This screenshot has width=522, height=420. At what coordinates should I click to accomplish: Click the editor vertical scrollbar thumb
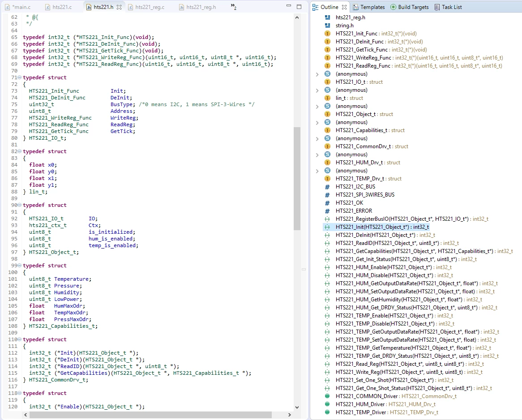pyautogui.click(x=297, y=178)
